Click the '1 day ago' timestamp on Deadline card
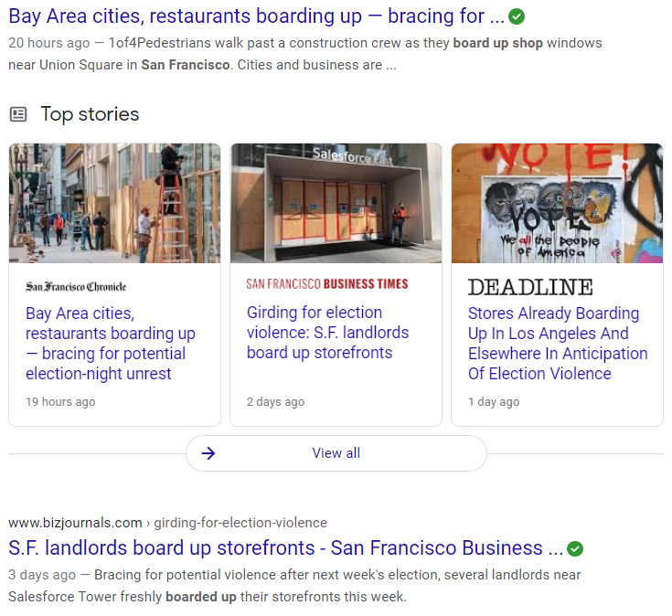The height and width of the screenshot is (616, 672). pos(494,402)
